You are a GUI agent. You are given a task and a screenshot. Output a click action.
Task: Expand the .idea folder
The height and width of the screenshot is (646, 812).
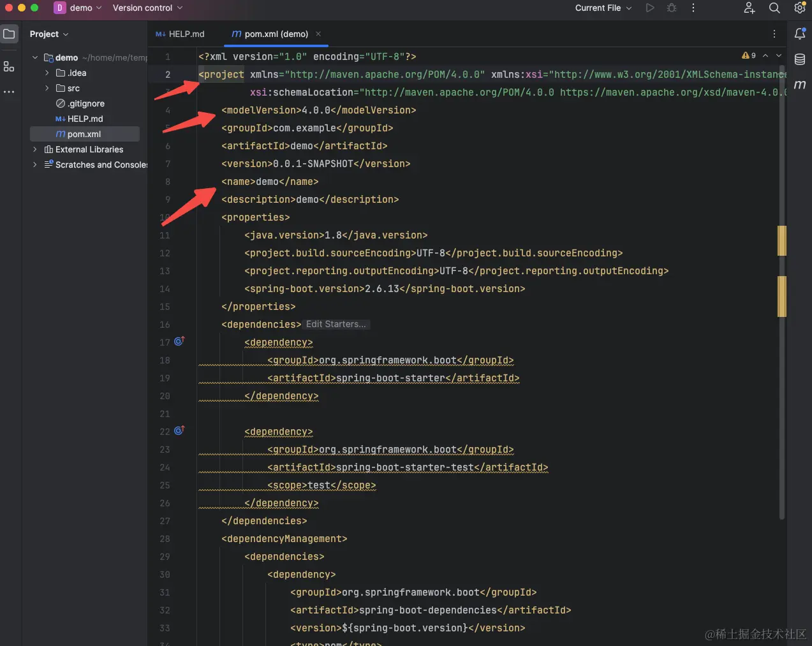pos(47,73)
